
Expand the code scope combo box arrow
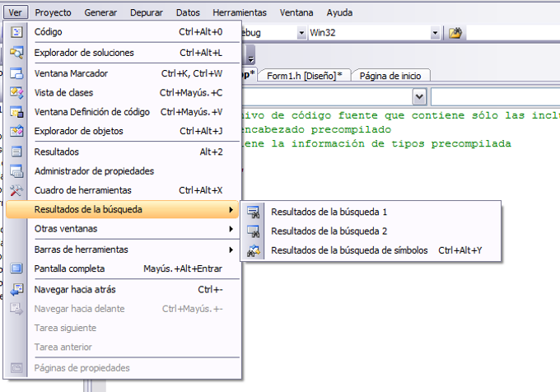pyautogui.click(x=419, y=96)
